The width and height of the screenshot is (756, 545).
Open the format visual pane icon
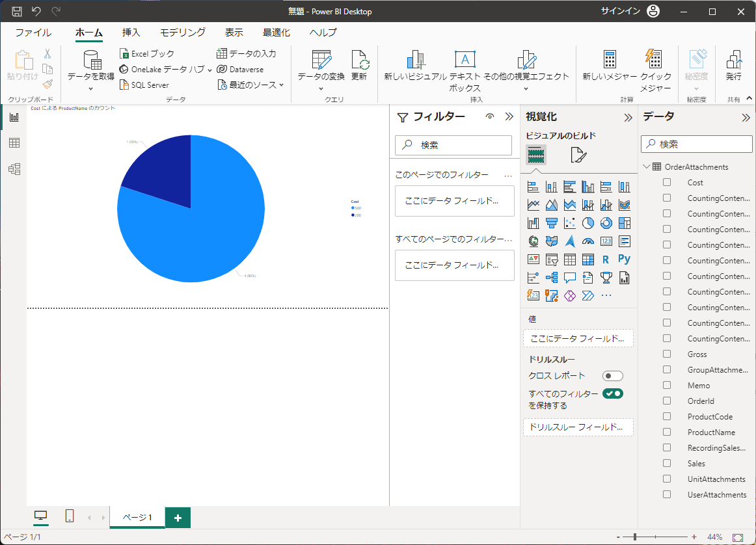tap(578, 155)
